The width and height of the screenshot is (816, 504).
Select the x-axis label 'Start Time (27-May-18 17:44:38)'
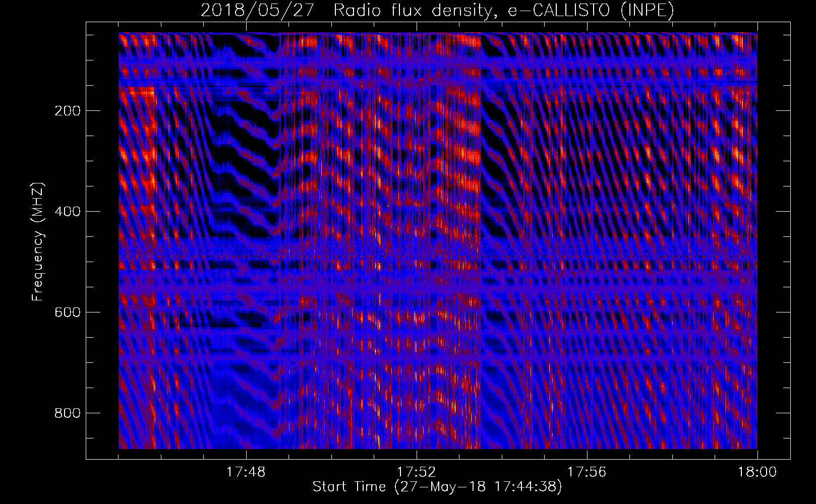coord(437,487)
